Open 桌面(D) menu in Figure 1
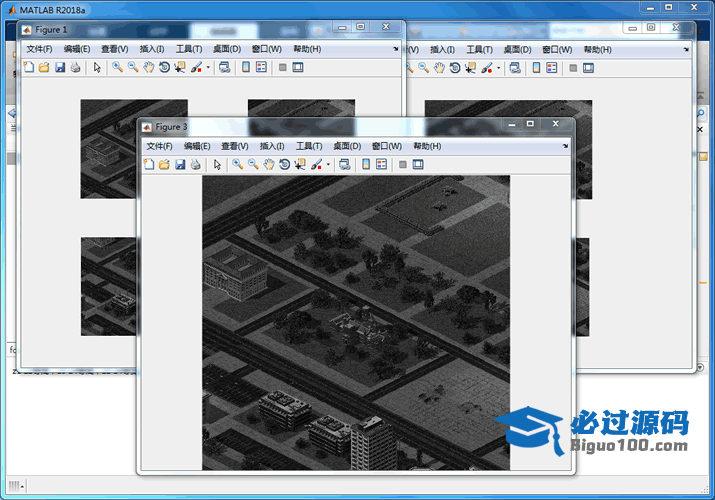Image resolution: width=715 pixels, height=500 pixels. 227,49
